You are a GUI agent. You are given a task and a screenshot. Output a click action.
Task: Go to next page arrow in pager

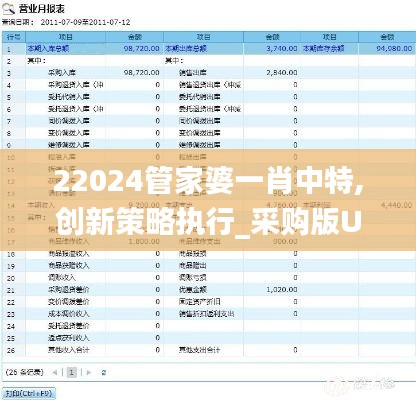tap(89, 372)
